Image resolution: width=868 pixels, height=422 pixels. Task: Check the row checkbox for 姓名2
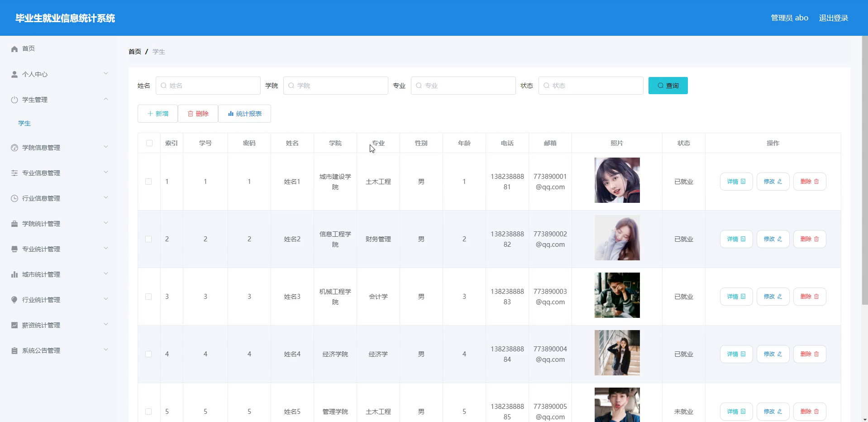148,239
